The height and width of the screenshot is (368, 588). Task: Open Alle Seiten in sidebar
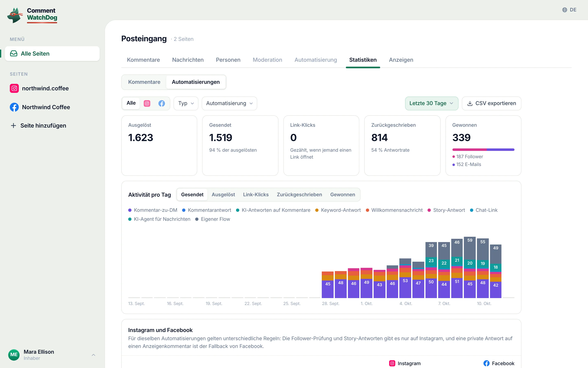tap(52, 54)
